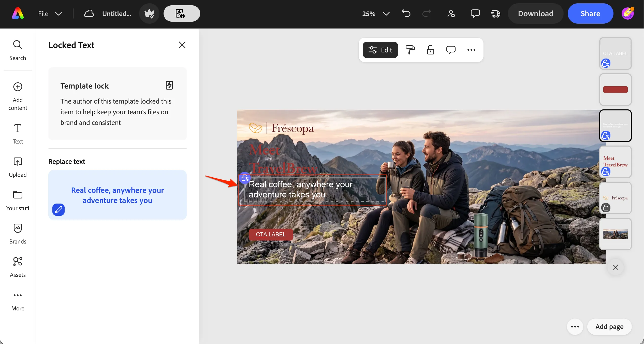
Task: Open floating toolbar more options
Action: 471,50
